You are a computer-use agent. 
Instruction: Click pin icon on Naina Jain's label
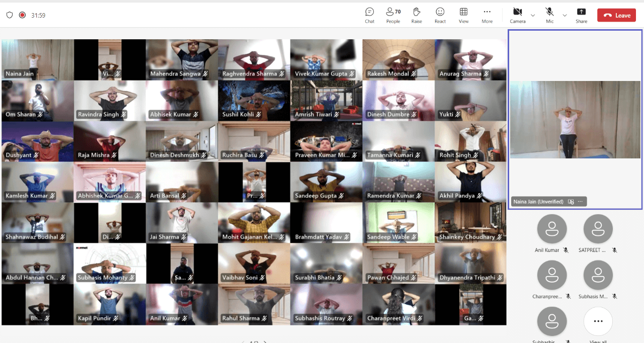point(571,202)
